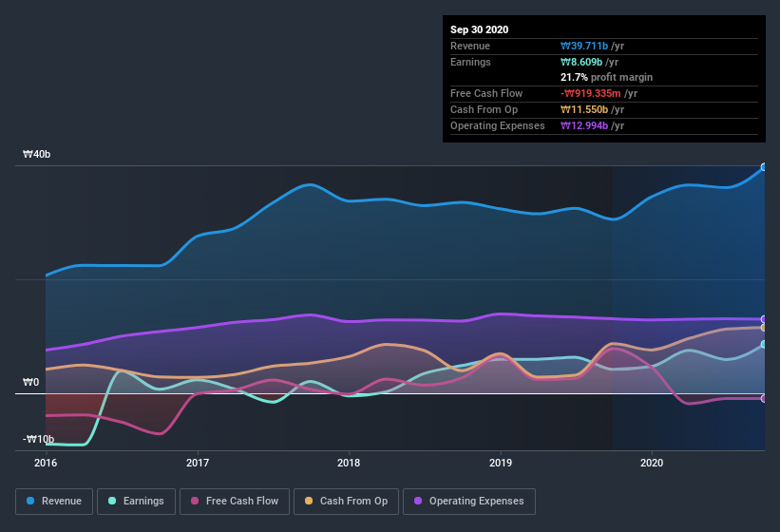Click the Free Cash Flow endpoint marker
Viewport: 780px width, 532px height.
pyautogui.click(x=764, y=398)
